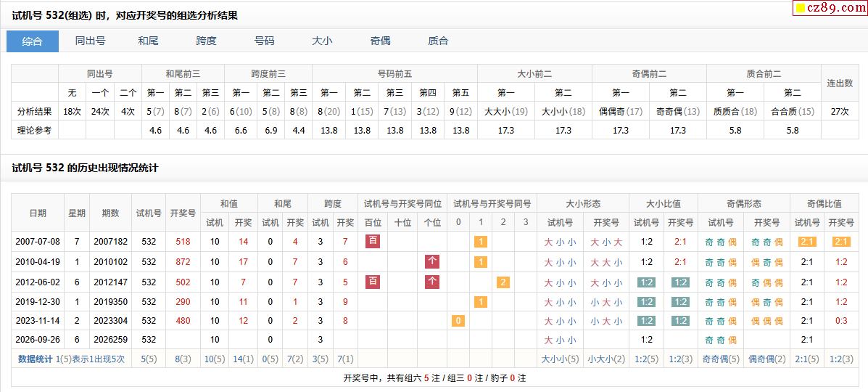
Task: Click the orange 2 badge in 2012147 row
Action: click(x=503, y=282)
